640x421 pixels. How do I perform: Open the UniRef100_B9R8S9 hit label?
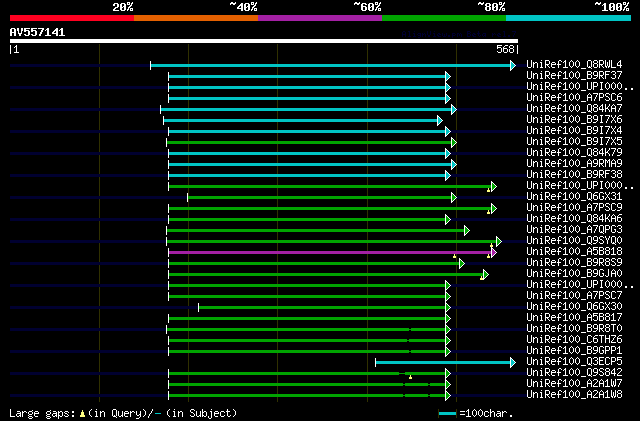coord(574,263)
